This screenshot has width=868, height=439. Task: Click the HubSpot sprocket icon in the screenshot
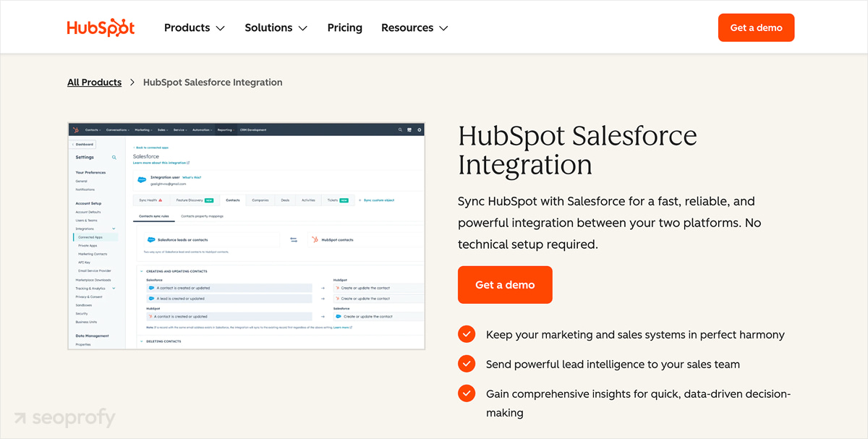[75, 130]
